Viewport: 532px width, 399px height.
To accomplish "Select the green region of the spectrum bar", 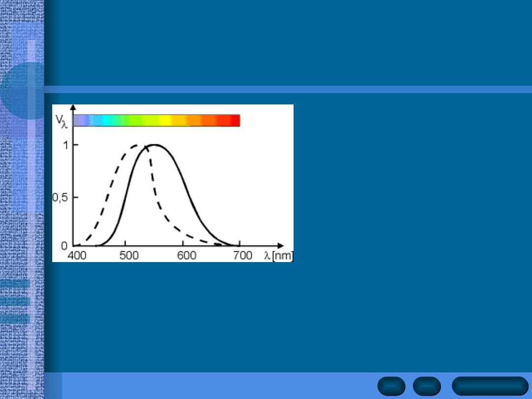I will click(131, 121).
